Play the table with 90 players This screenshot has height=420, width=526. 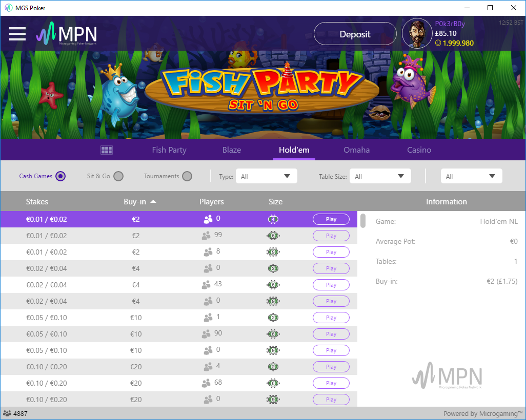coord(331,334)
